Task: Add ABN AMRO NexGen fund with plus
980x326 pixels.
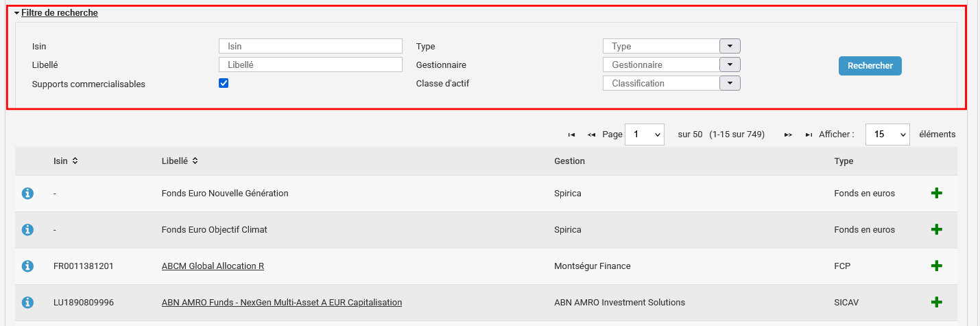Action: [x=936, y=302]
